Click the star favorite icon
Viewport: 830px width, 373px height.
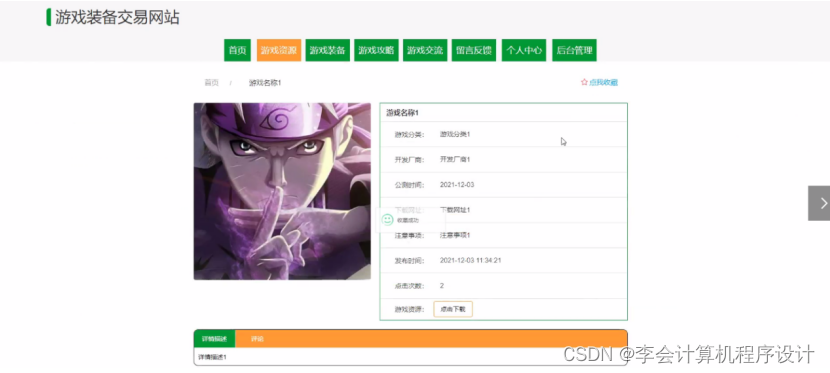click(584, 83)
